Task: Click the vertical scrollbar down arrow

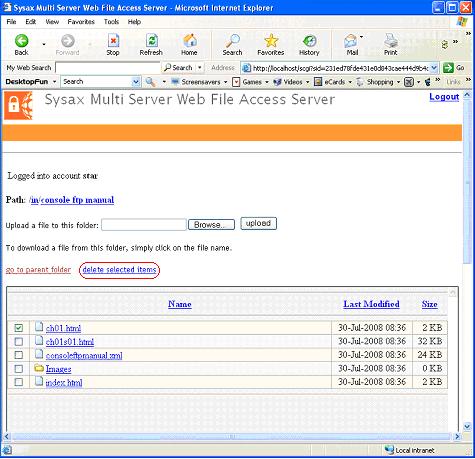Action: click(467, 426)
